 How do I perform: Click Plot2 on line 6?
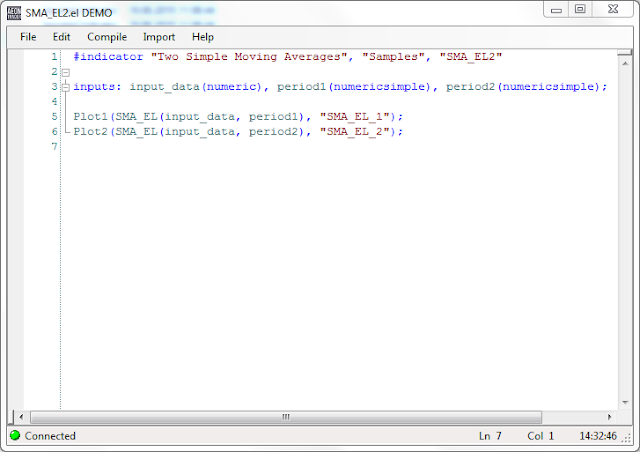90,132
